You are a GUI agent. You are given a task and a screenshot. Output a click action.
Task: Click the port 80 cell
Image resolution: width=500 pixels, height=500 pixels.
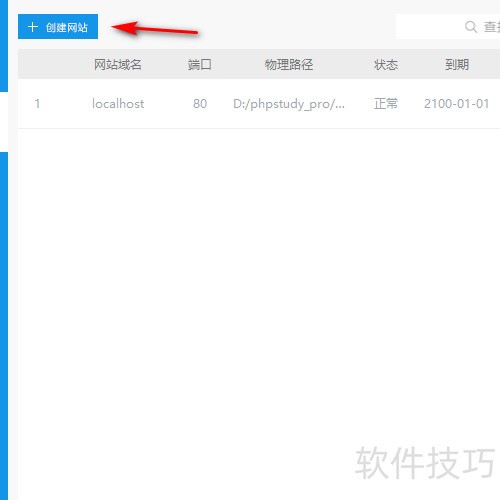click(x=200, y=104)
